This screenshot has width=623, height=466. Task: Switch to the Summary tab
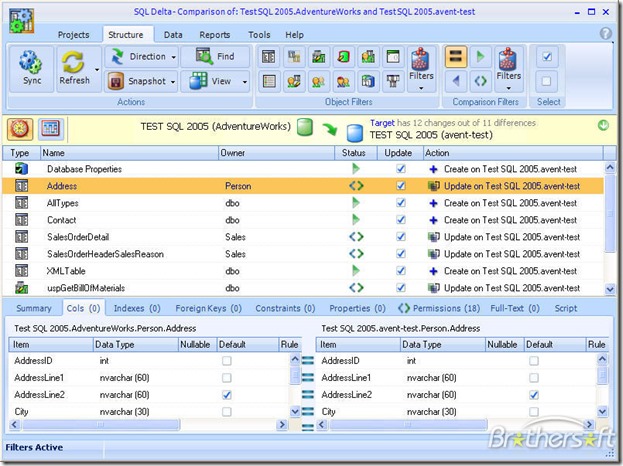pyautogui.click(x=34, y=308)
